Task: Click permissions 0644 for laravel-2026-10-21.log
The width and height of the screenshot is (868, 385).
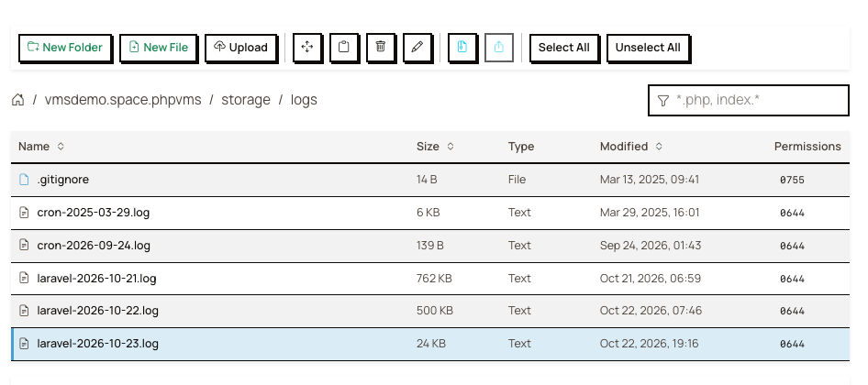Action: 792,279
